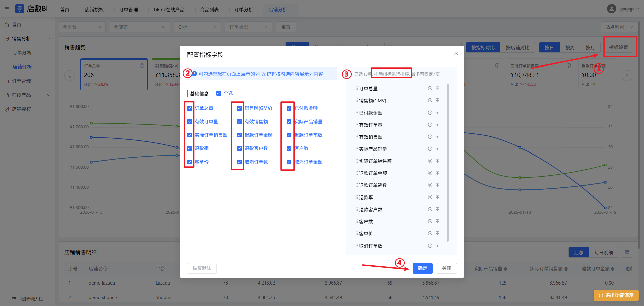Go to 订单管理 top menu

click(x=128, y=10)
